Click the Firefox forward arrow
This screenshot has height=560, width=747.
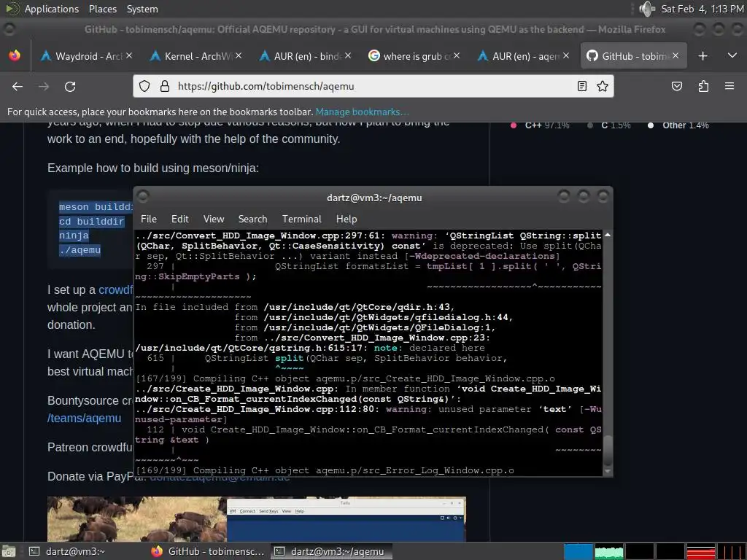click(44, 86)
